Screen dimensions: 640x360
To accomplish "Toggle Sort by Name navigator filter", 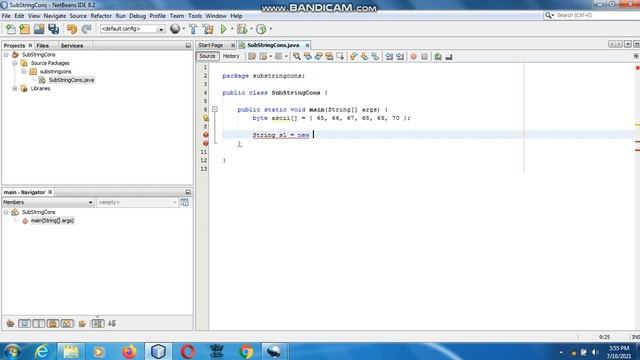I will point(98,324).
